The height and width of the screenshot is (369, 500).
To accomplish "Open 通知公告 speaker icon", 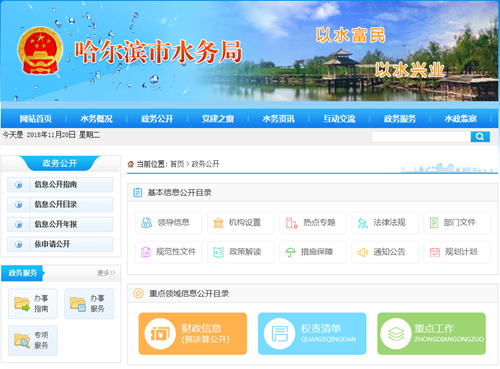I will (x=363, y=252).
